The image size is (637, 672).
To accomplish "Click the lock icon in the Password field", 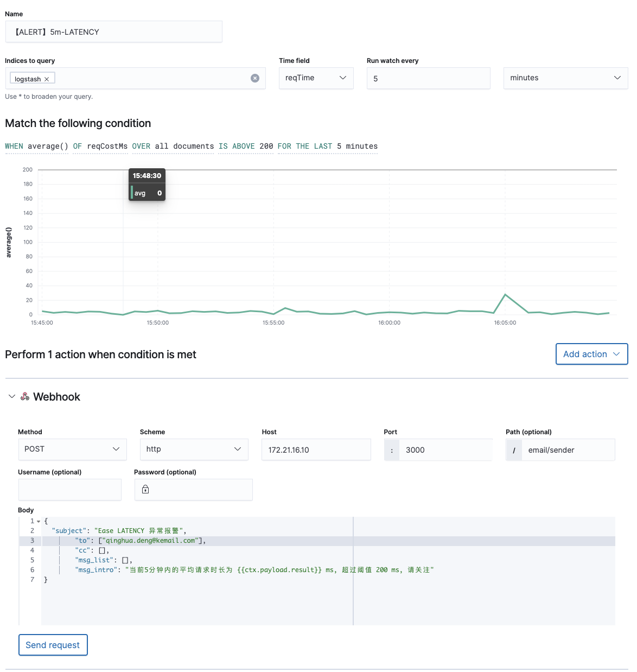I will click(145, 490).
